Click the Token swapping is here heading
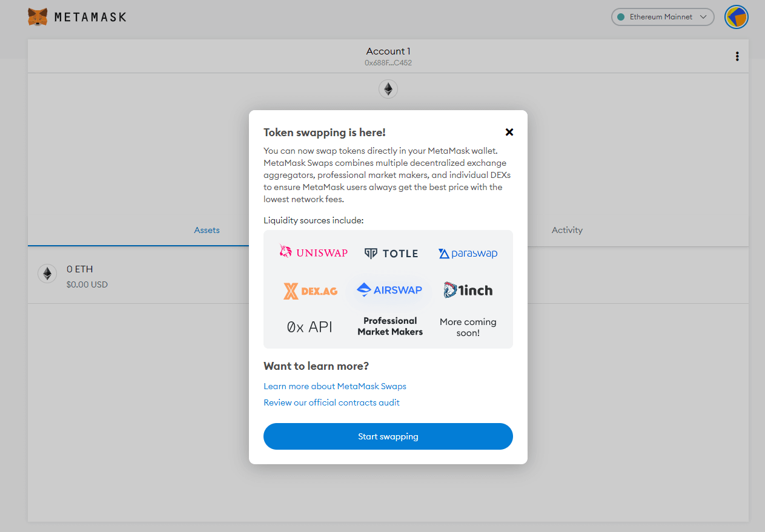Viewport: 765px width, 532px height. pyautogui.click(x=325, y=133)
